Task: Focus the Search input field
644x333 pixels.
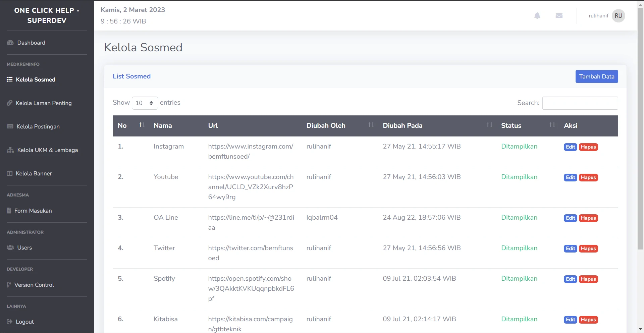Action: coord(580,103)
